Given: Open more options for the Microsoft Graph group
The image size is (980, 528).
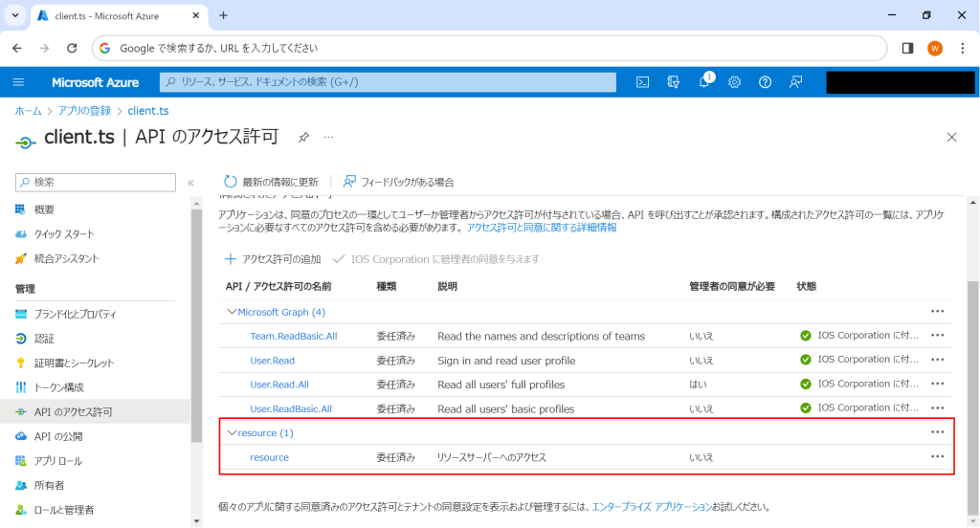Looking at the screenshot, I should point(937,311).
